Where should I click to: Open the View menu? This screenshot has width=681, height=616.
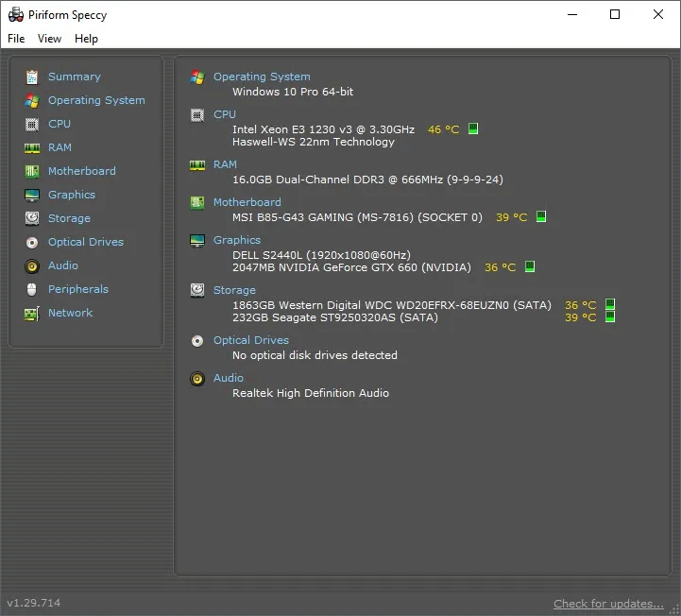click(49, 39)
